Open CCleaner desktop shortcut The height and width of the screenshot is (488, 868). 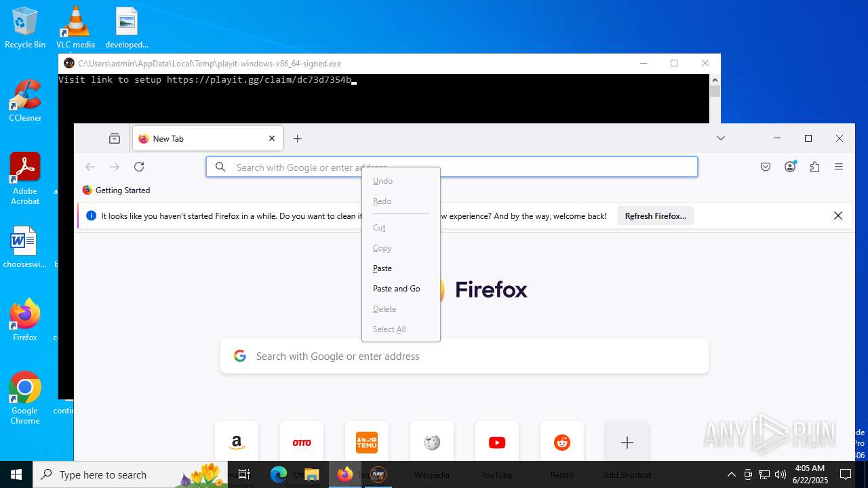click(25, 101)
